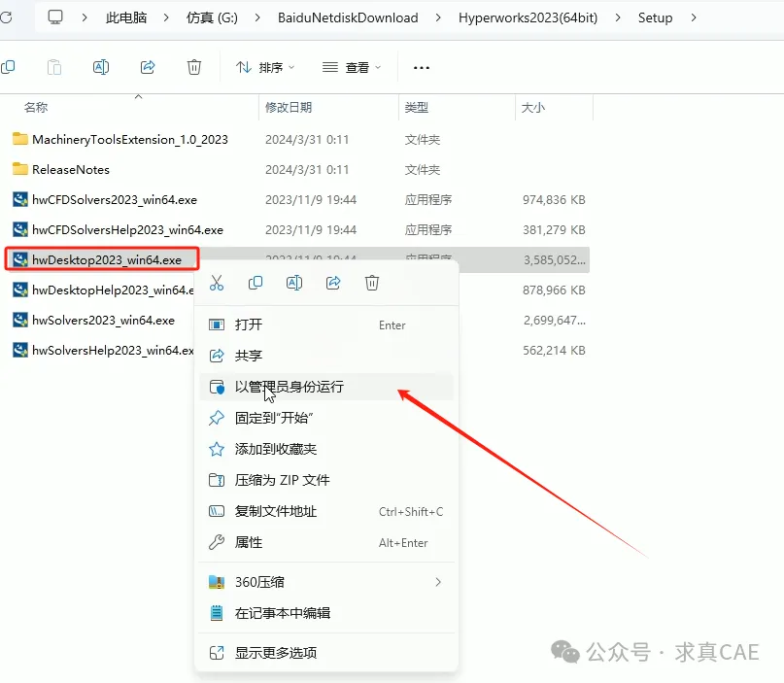Select hwSolversHelp2023_win64 file name
The width and height of the screenshot is (784, 683).
pos(113,350)
